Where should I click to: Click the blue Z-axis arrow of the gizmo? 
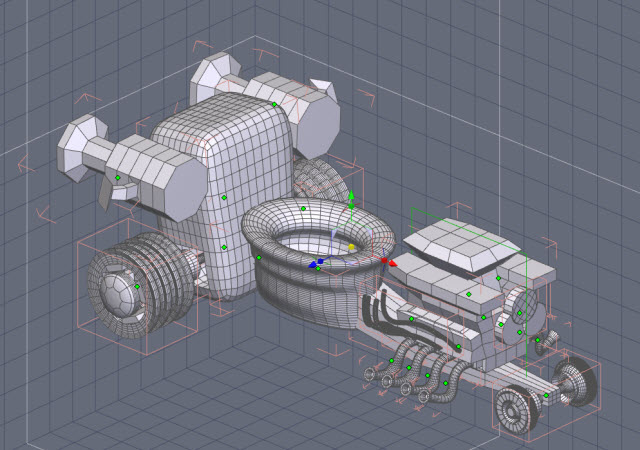point(313,265)
